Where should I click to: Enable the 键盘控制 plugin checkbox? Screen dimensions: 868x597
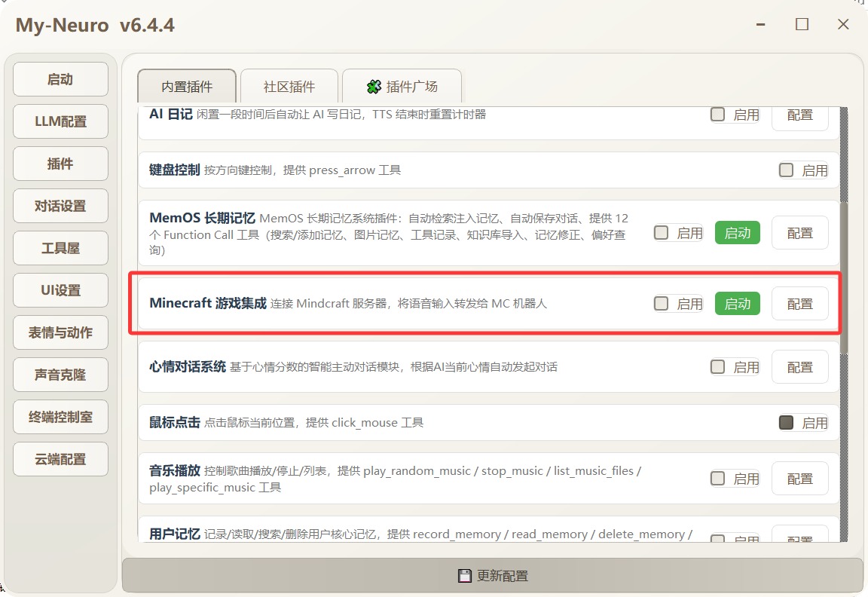coord(787,170)
